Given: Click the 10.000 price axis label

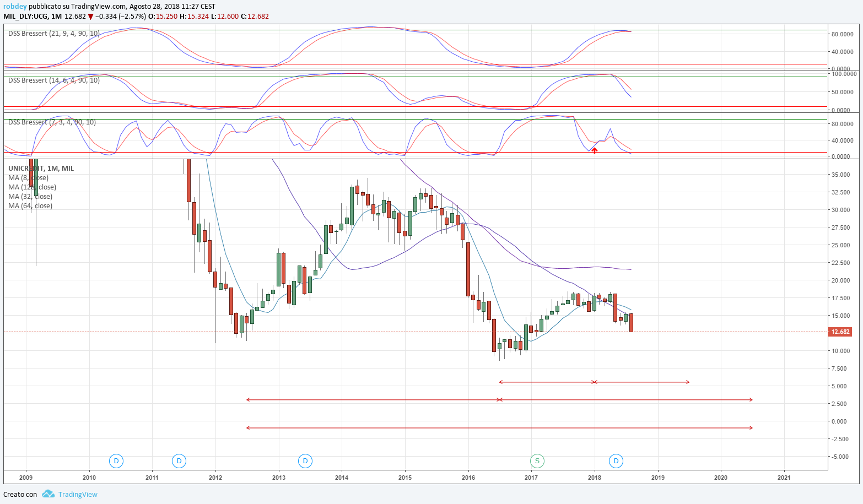Looking at the screenshot, I should click(x=840, y=351).
